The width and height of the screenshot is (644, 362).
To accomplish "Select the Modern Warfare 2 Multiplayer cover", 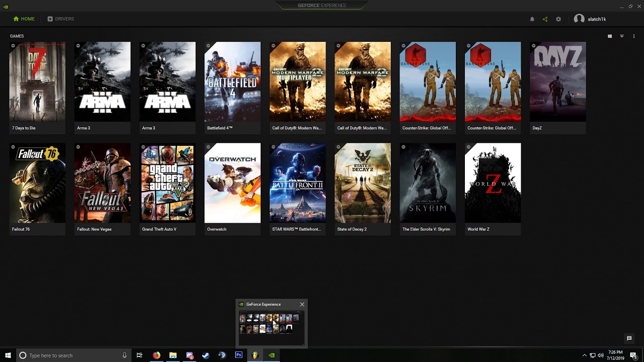I will click(x=297, y=81).
